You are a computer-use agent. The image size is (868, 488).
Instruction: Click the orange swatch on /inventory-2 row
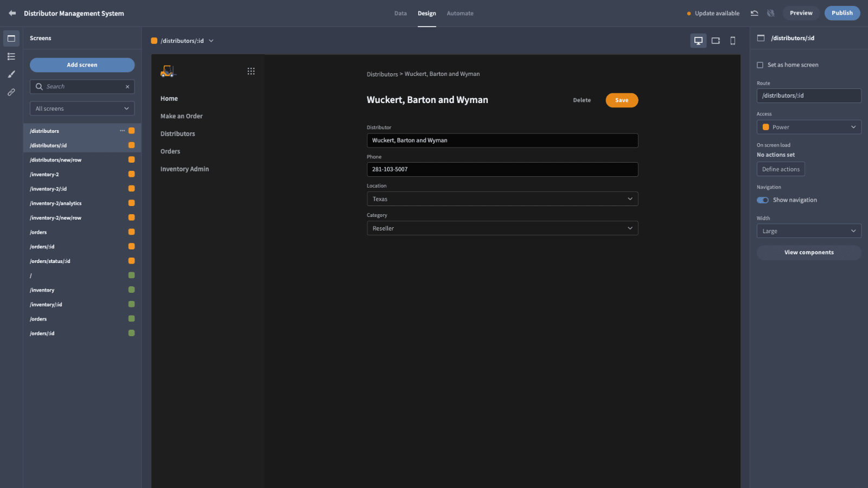(x=131, y=174)
